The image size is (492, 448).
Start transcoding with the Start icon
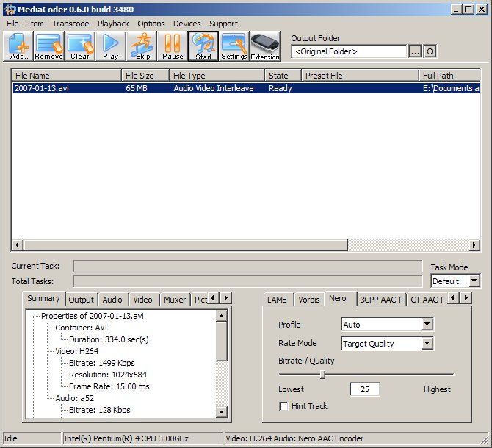pyautogui.click(x=203, y=46)
